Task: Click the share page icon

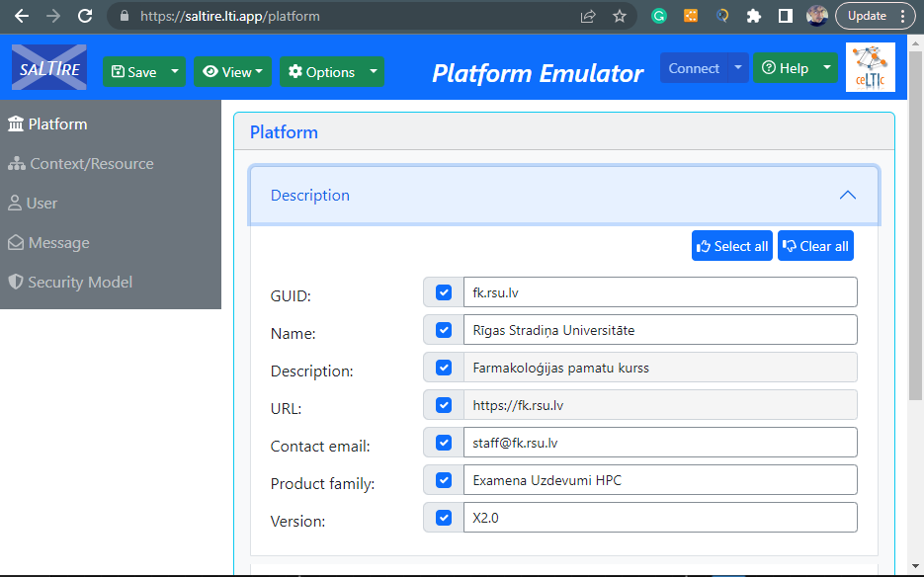Action: [588, 17]
